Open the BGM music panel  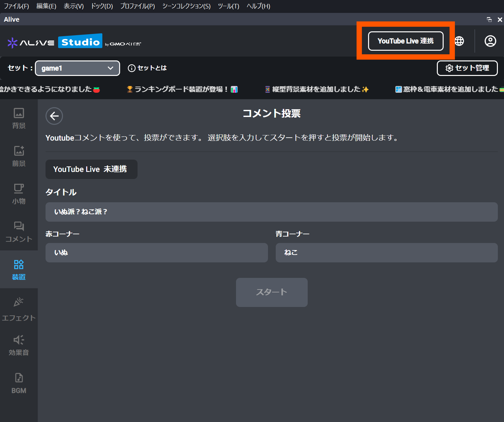(x=19, y=383)
